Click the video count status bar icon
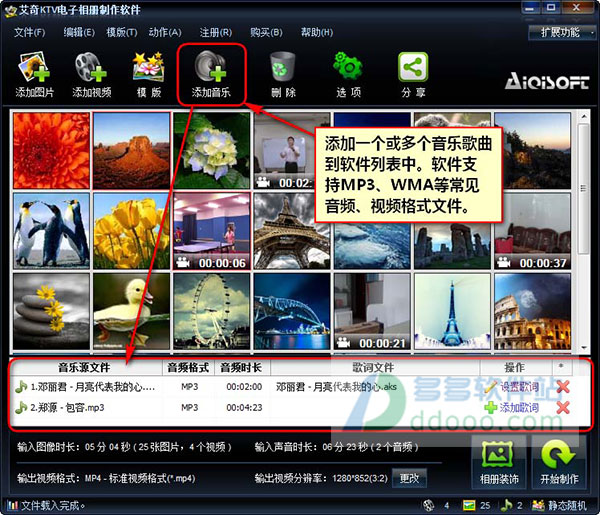The width and height of the screenshot is (600, 515). pyautogui.click(x=429, y=505)
